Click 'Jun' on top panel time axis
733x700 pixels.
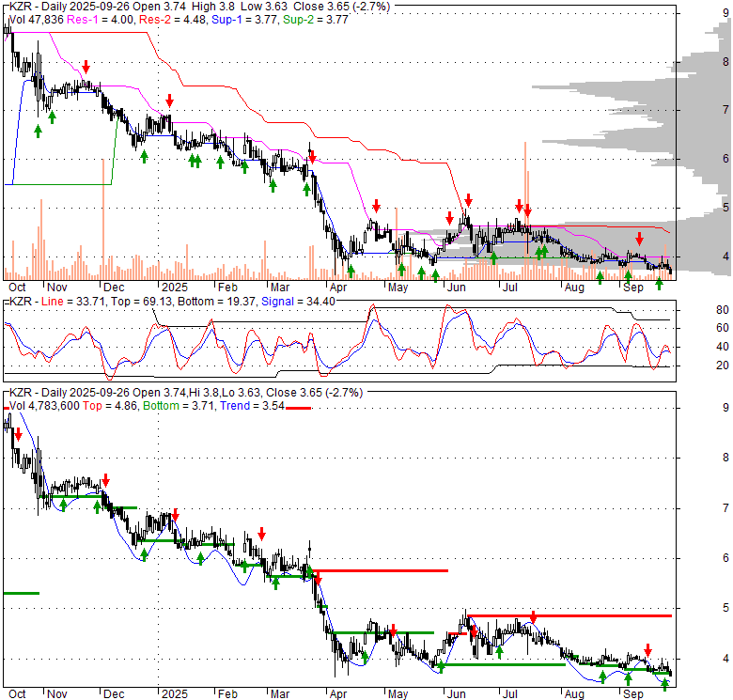(x=457, y=288)
